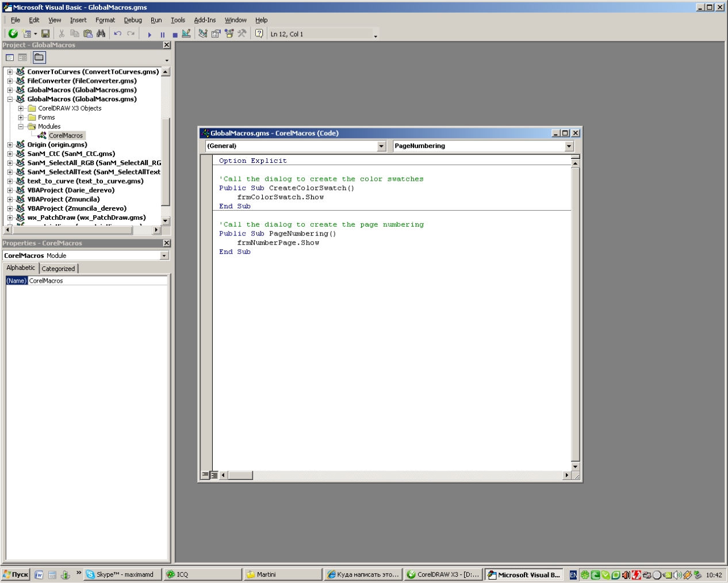The height and width of the screenshot is (583, 728).
Task: Close the Project - GlobalMacros panel
Action: [167, 45]
